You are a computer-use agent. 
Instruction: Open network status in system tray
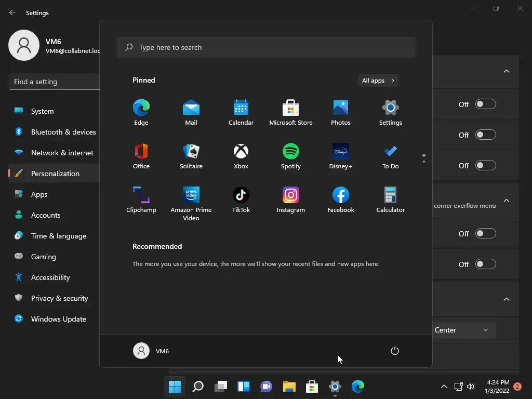coord(458,387)
